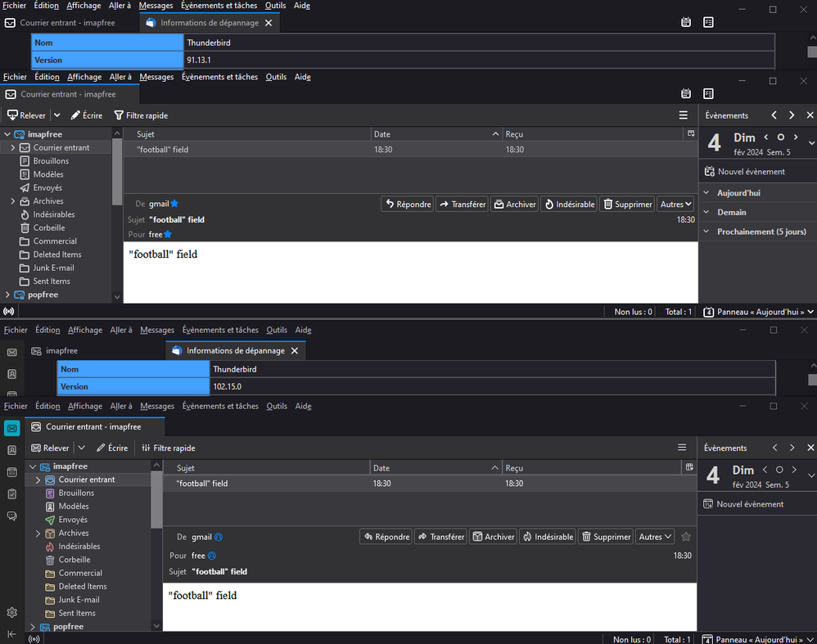Open the Chat icon in the spaces toolbar
Viewport: 817px width, 644px height.
(12, 516)
